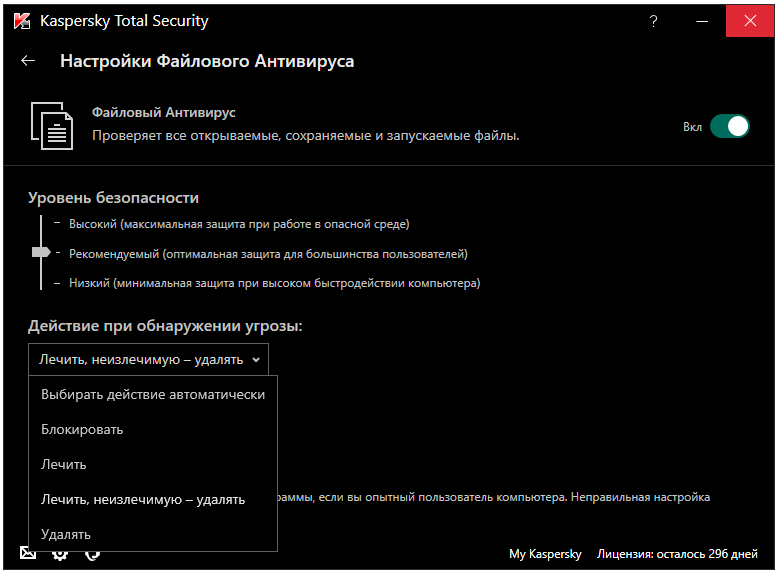Collapse the threat action dropdown
The image size is (778, 573).
pos(148,359)
